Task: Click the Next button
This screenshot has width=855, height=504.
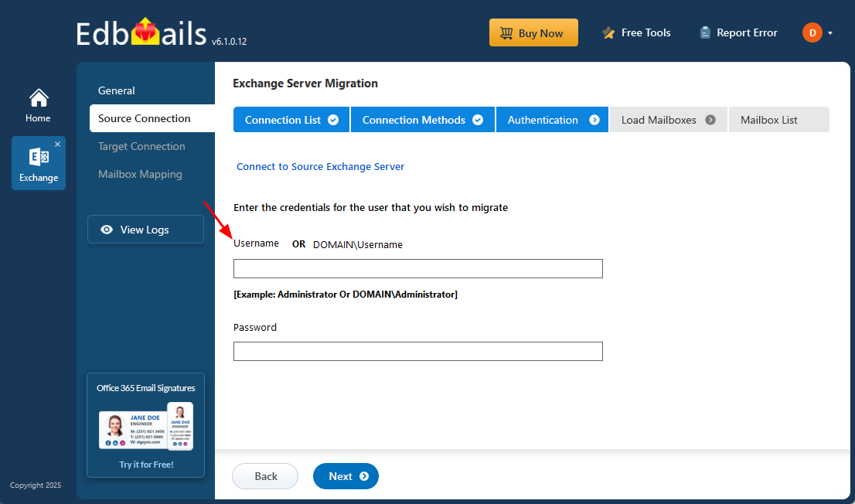Action: point(346,476)
